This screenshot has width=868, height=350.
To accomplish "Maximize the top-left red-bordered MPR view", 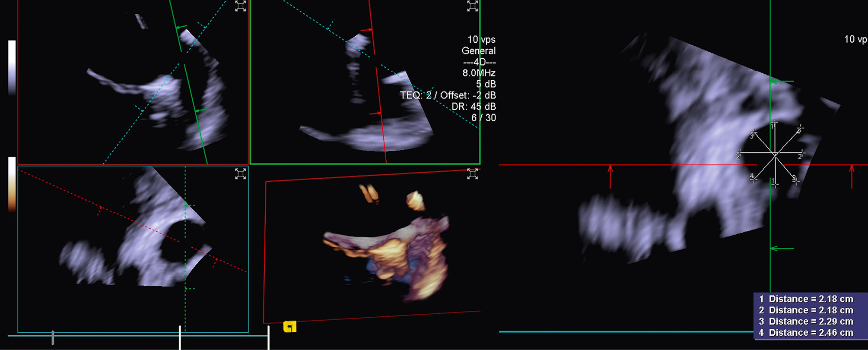I will [240, 6].
